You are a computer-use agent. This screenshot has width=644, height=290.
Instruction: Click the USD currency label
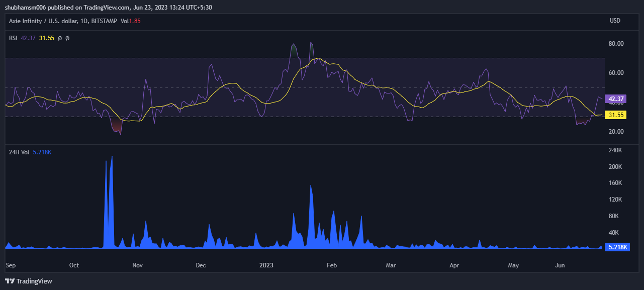pyautogui.click(x=615, y=21)
